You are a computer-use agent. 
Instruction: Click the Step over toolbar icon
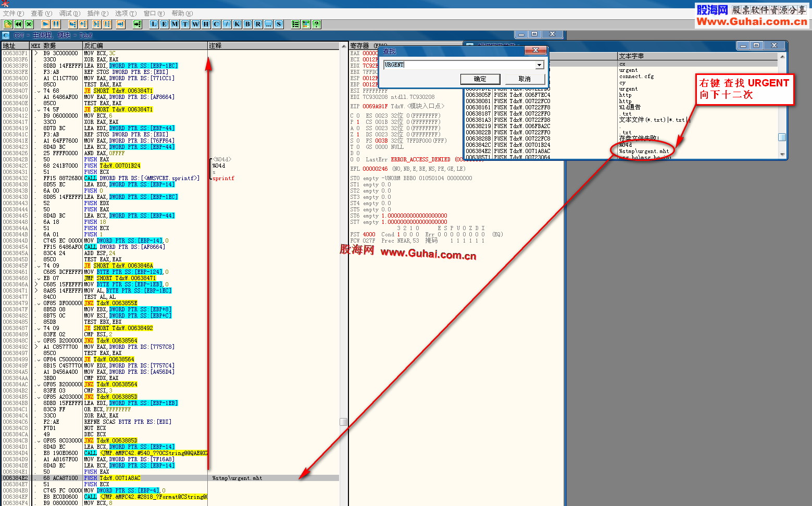[83, 24]
